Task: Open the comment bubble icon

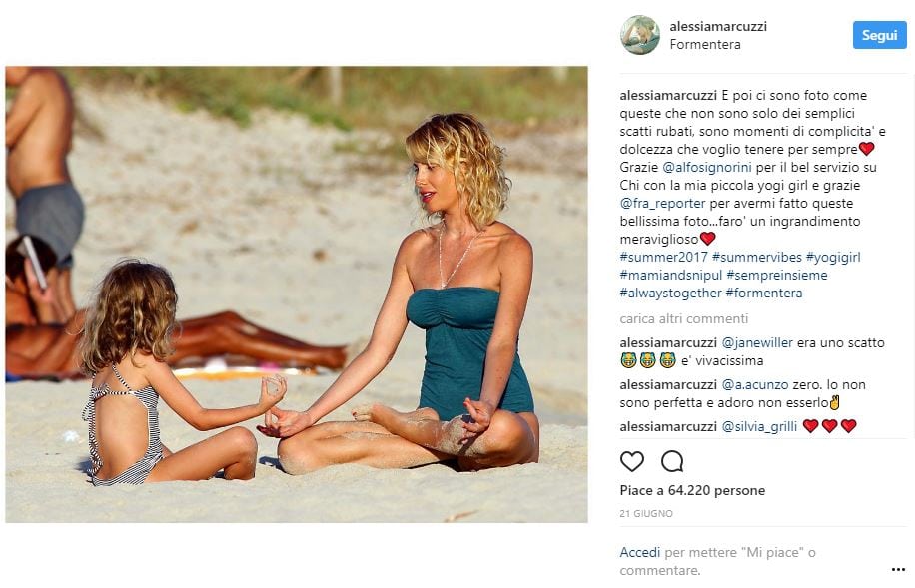Action: 672,462
